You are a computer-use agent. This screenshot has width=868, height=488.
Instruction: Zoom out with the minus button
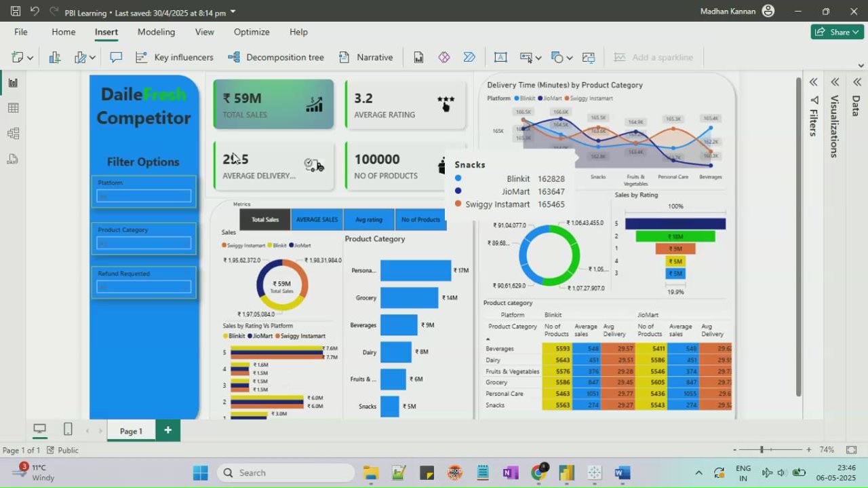tap(735, 450)
